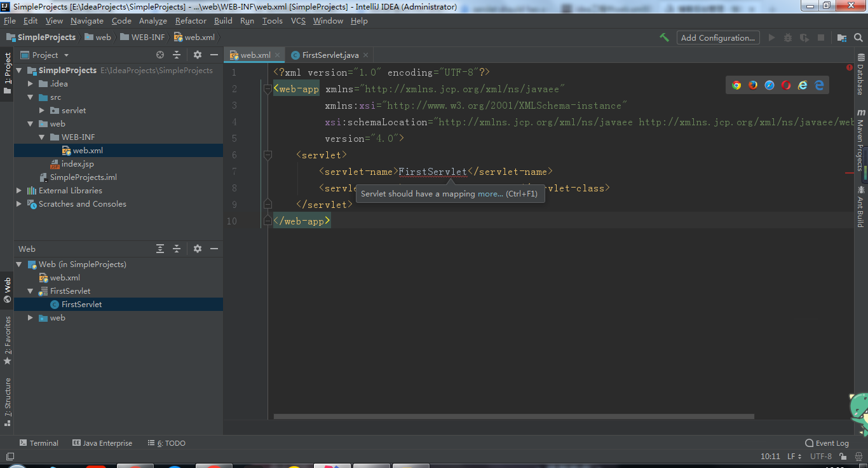Expand the .idea folder arrow
The height and width of the screenshot is (468, 868).
click(31, 83)
